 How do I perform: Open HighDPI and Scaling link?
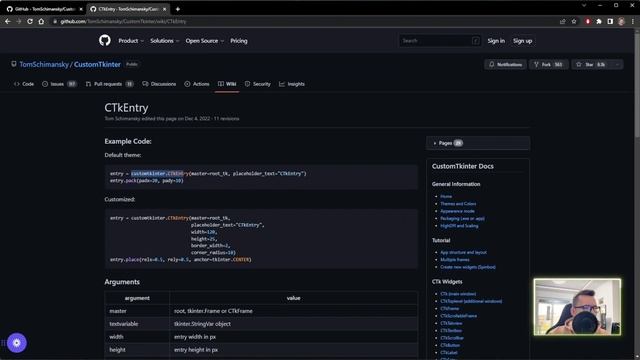[x=459, y=226]
